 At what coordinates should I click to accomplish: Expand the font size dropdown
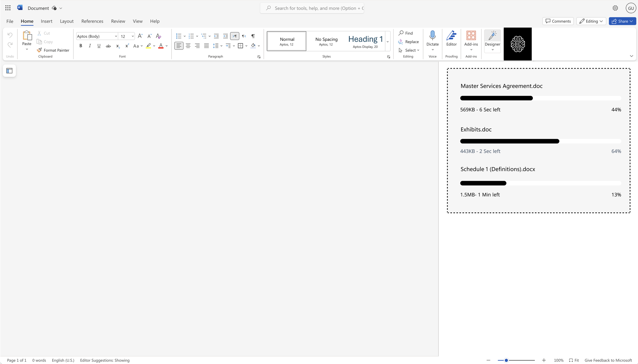(x=132, y=36)
